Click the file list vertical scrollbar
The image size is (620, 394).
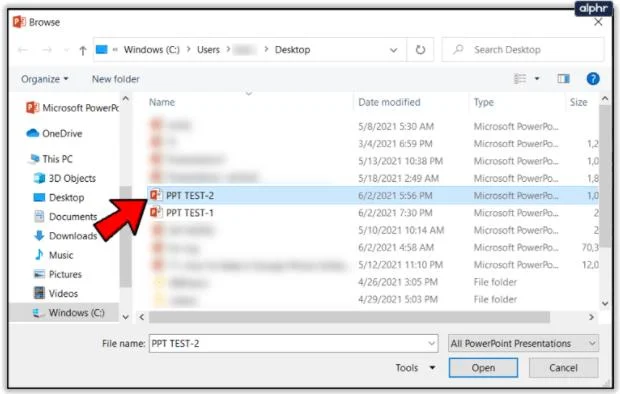(x=605, y=175)
